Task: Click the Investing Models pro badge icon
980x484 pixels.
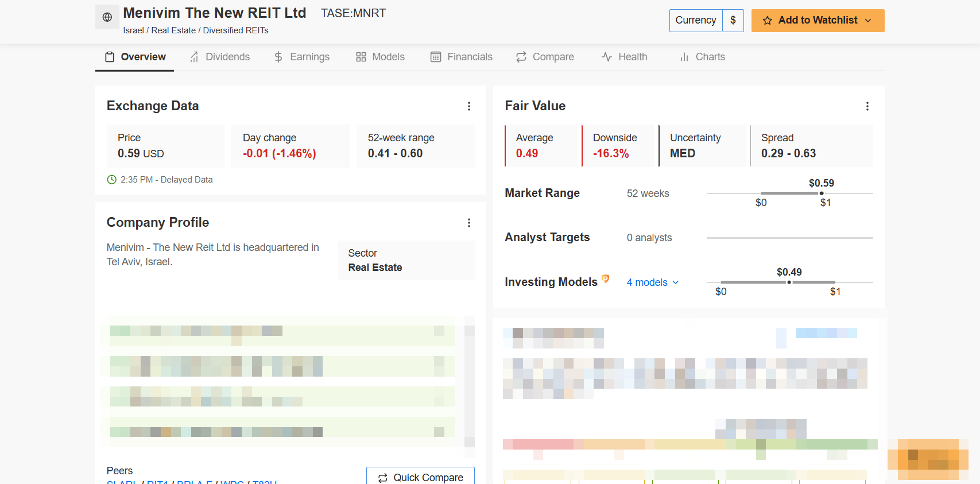Action: point(606,279)
